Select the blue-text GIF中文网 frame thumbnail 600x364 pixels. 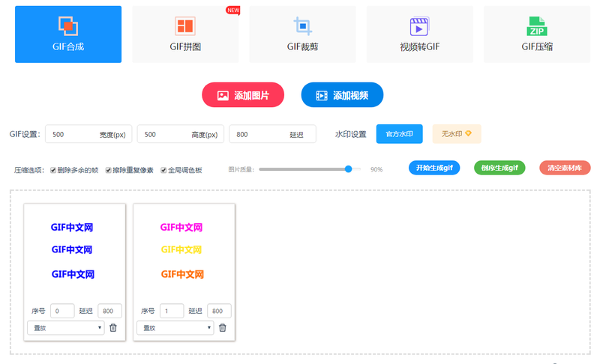74,252
